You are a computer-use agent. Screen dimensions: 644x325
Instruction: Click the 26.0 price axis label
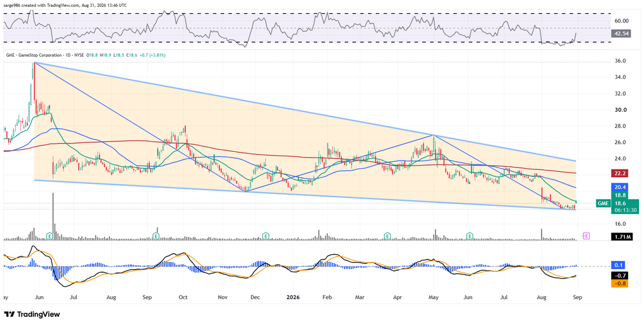click(x=619, y=142)
